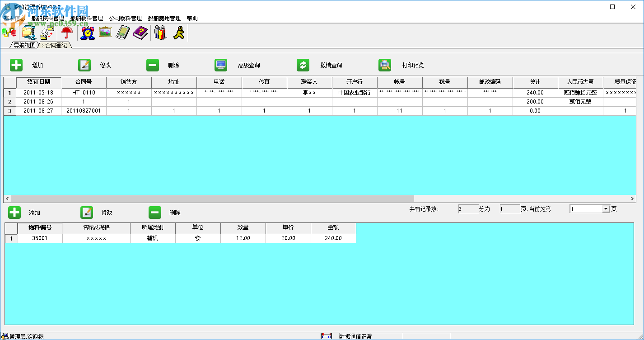Viewport: 644px width, 340px height.
Task: Click the 开户行 column header
Action: click(x=355, y=82)
